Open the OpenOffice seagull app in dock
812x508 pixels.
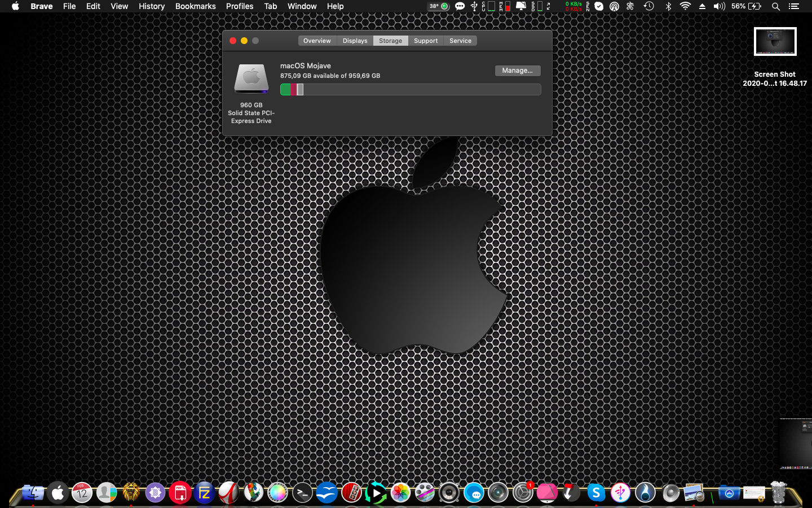tap(326, 493)
